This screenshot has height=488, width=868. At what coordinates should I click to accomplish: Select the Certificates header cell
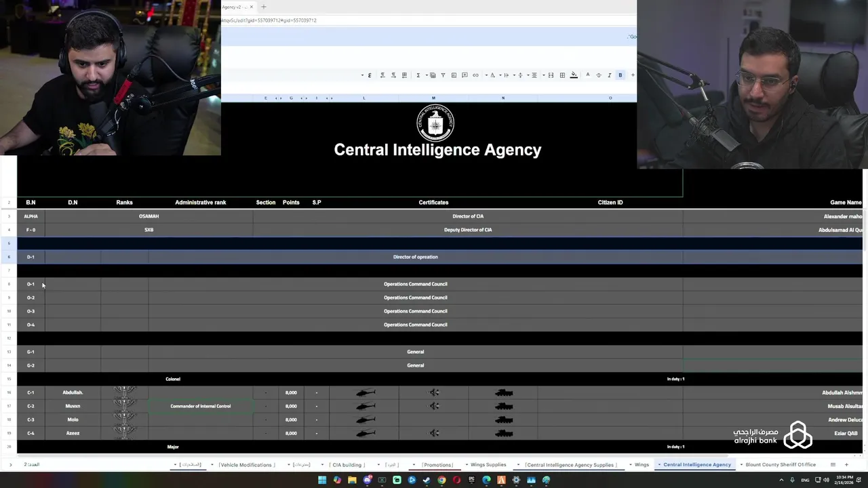pyautogui.click(x=433, y=203)
